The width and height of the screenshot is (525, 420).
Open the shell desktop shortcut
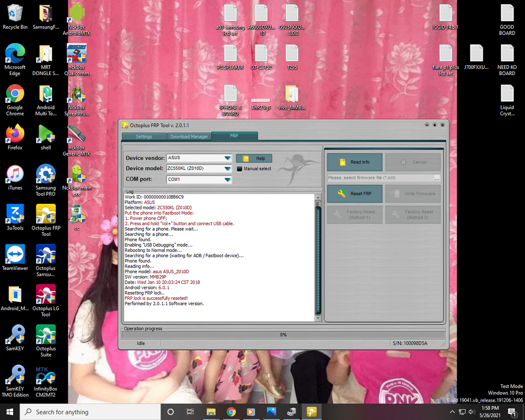click(x=46, y=138)
